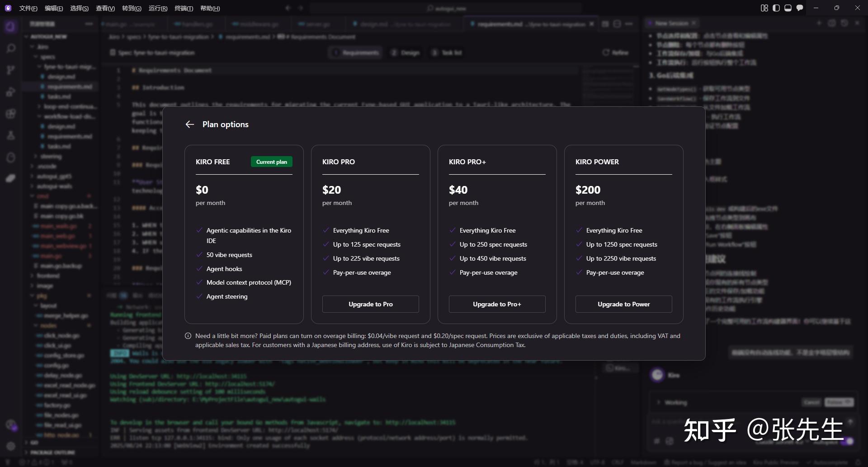Click the info icon beside overage billing note
The width and height of the screenshot is (868, 467).
point(188,336)
